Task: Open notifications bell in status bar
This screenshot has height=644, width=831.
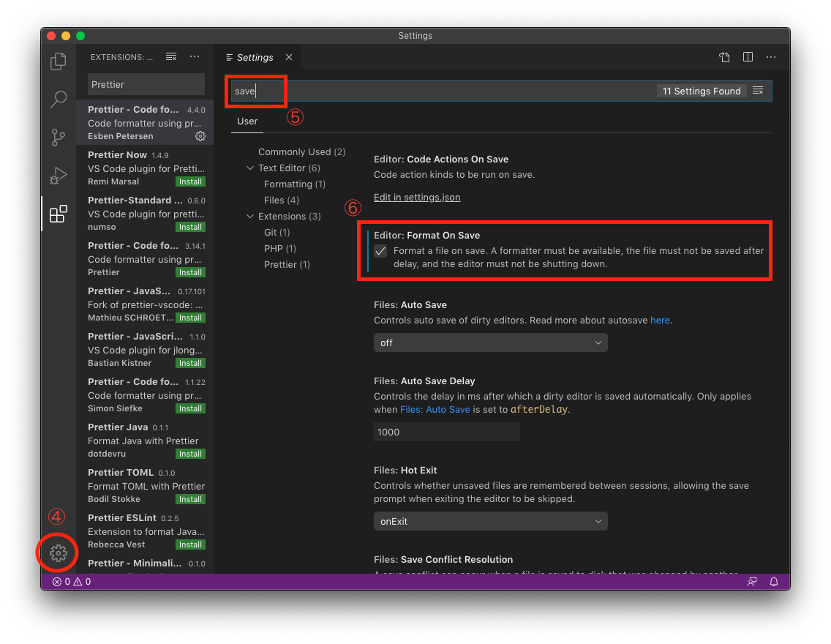Action: [x=774, y=582]
